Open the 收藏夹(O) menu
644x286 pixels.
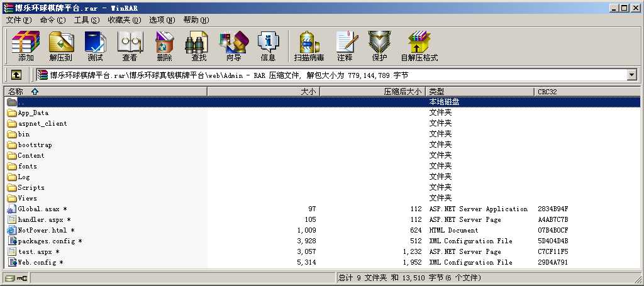(124, 19)
